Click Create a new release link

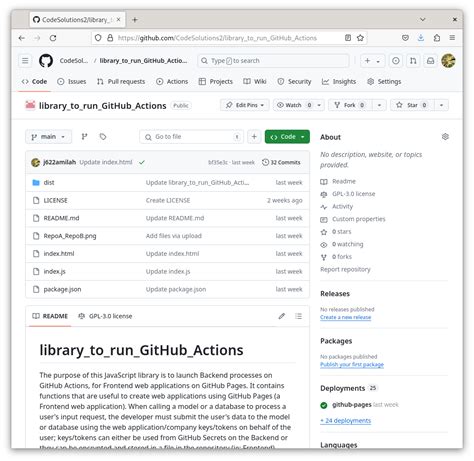[x=345, y=317]
